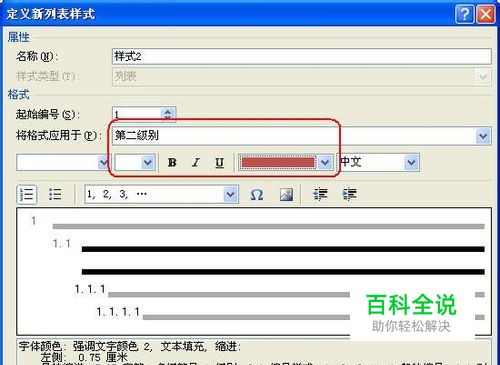Insert picture bullet icon

(x=286, y=194)
